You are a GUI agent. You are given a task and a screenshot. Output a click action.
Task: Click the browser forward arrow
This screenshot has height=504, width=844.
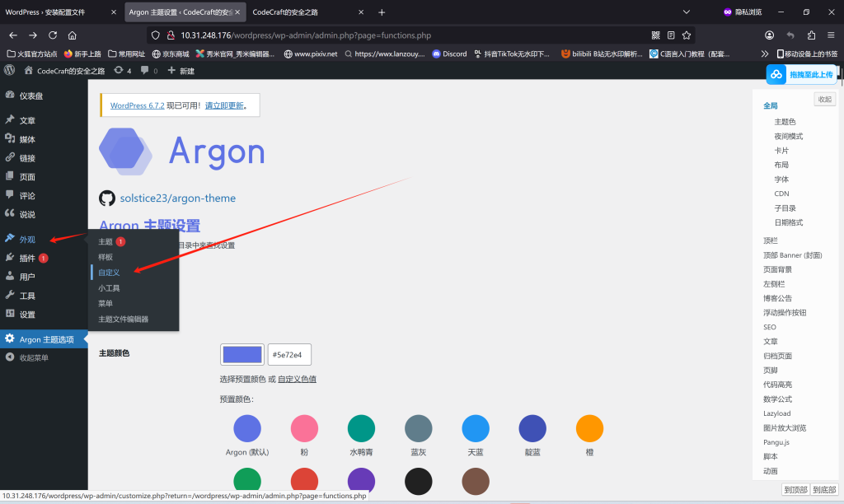tap(33, 35)
